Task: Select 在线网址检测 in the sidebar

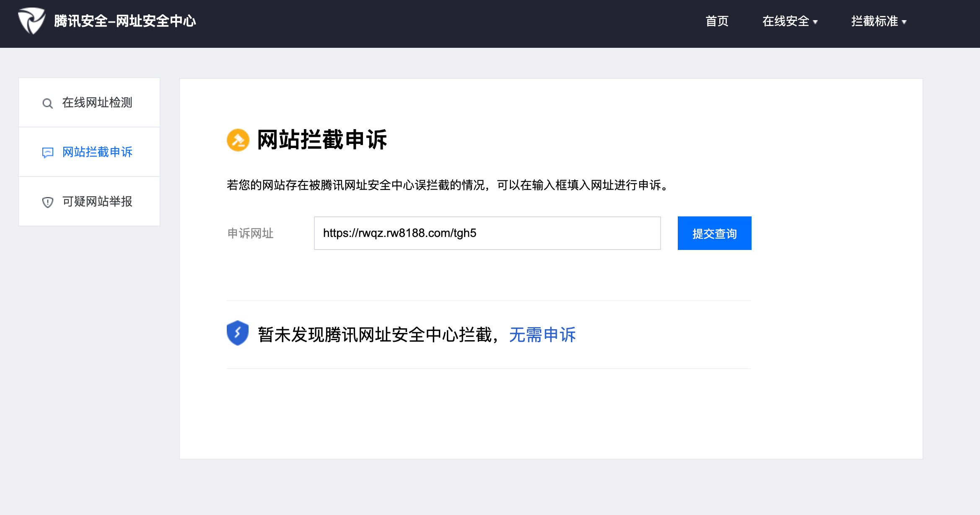Action: tap(97, 103)
